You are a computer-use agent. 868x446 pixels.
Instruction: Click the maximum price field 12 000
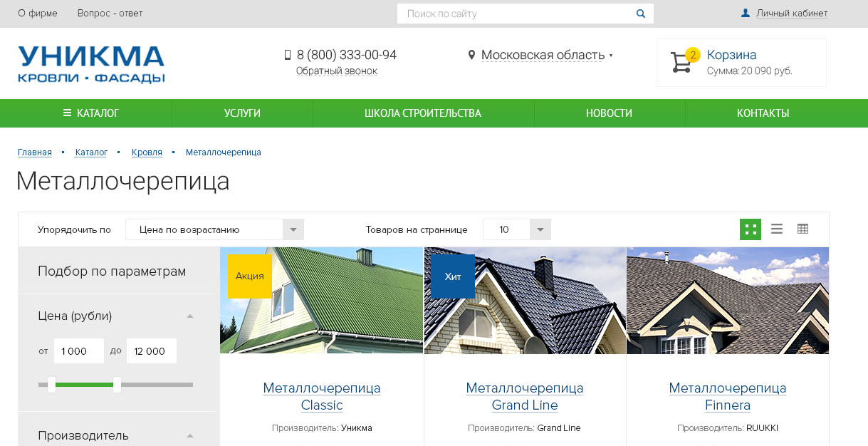click(x=152, y=351)
